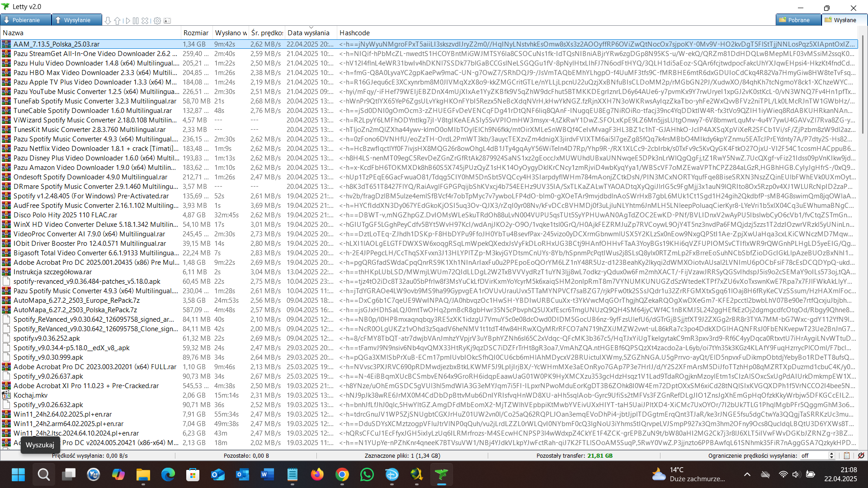This screenshot has height=488, width=868.
Task: Click the start (play) toolbar icon
Action: coord(127,21)
